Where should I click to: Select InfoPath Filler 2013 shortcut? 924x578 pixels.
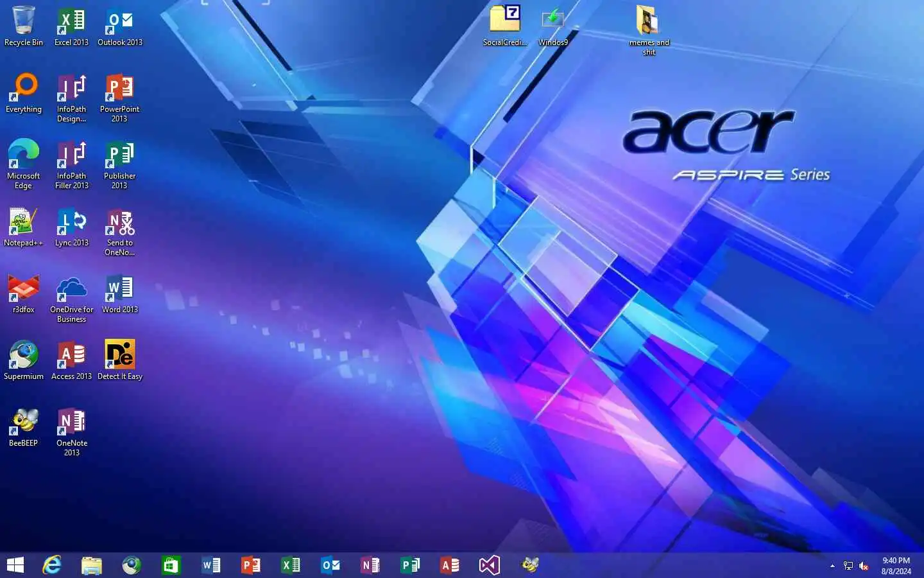tap(71, 164)
